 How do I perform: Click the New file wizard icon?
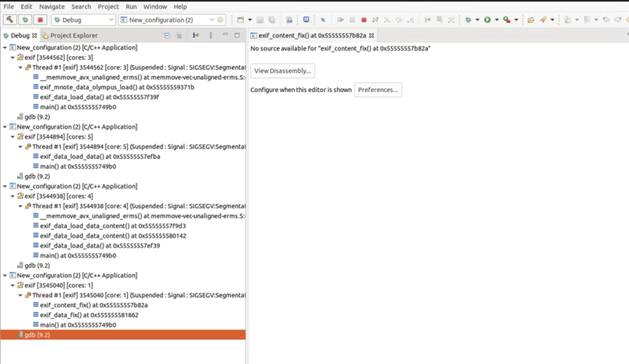(x=240, y=20)
